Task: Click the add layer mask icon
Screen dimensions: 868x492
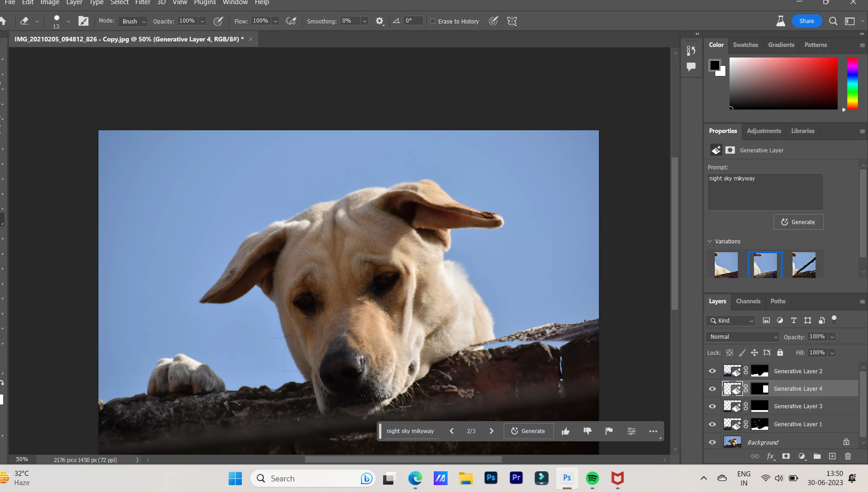Action: pos(786,456)
